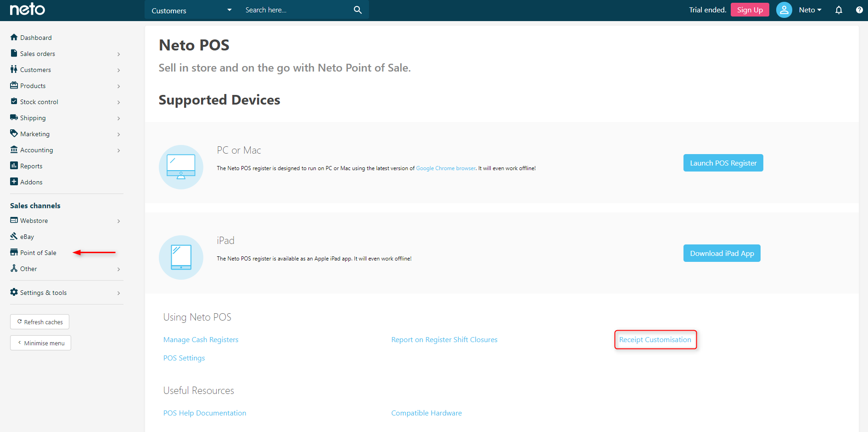Click the Customers people icon
Screen dimensions: 868x432
pos(14,69)
